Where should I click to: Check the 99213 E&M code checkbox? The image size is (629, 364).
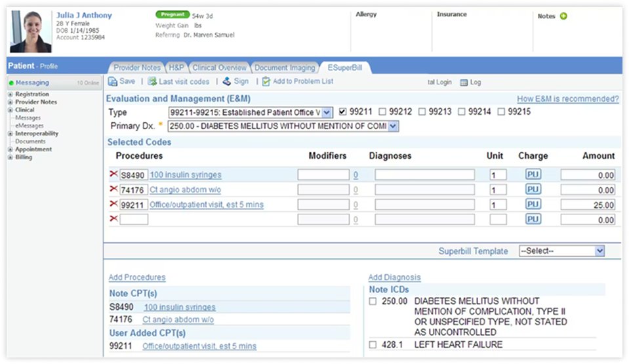422,111
